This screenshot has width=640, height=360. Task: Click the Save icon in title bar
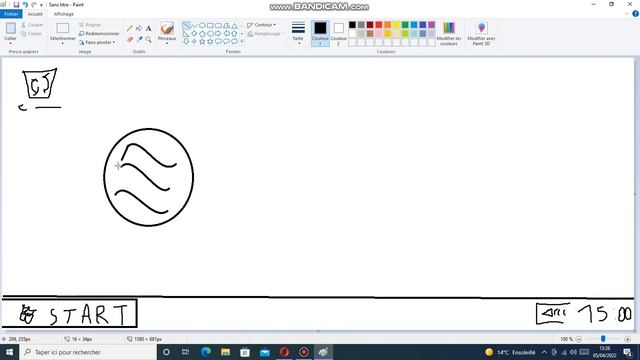point(16,4)
